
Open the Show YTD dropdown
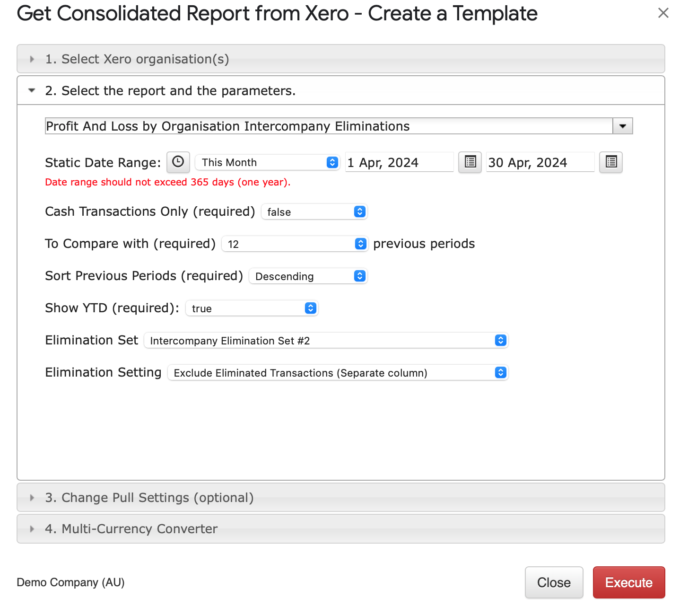point(252,308)
